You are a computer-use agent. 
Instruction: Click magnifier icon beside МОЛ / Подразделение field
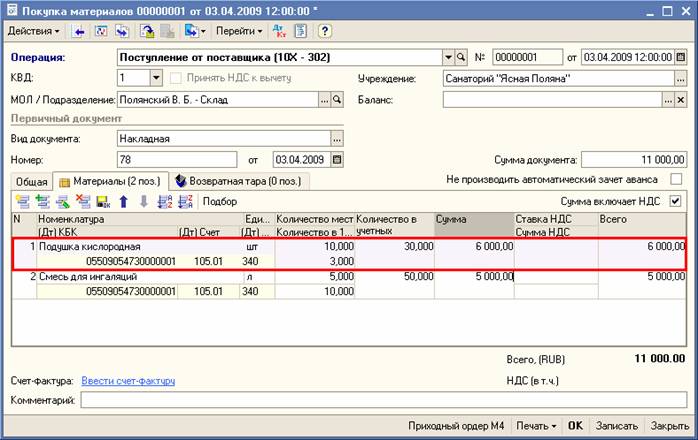tap(337, 100)
